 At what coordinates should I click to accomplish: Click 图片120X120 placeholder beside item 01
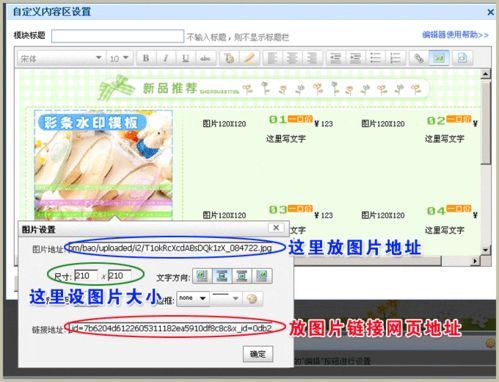224,124
